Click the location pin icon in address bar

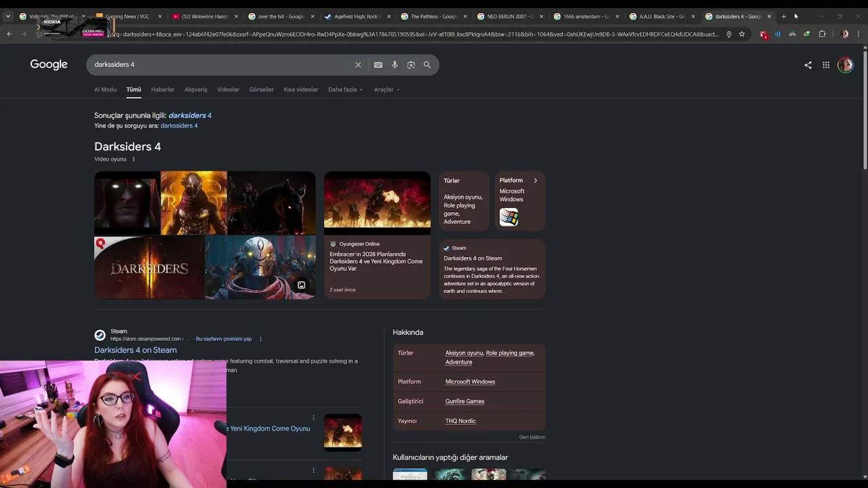pos(729,34)
